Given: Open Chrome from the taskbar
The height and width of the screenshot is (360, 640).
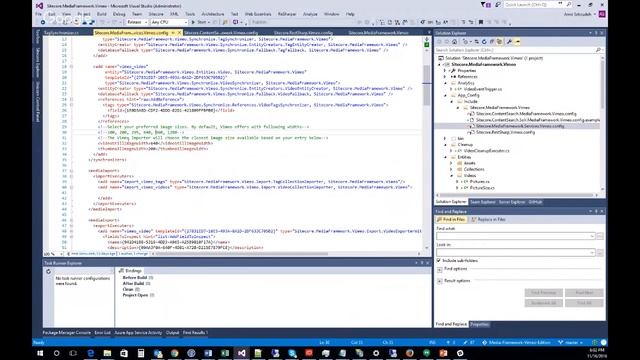Looking at the screenshot, I should [x=175, y=353].
